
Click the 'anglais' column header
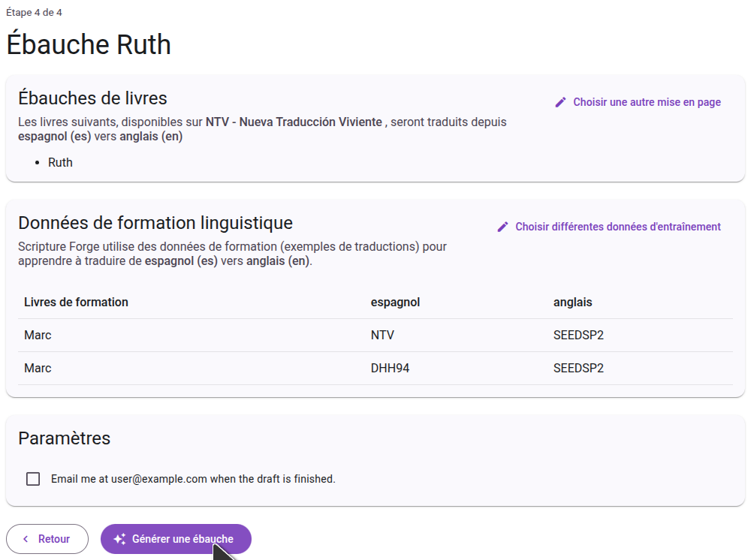click(x=573, y=302)
